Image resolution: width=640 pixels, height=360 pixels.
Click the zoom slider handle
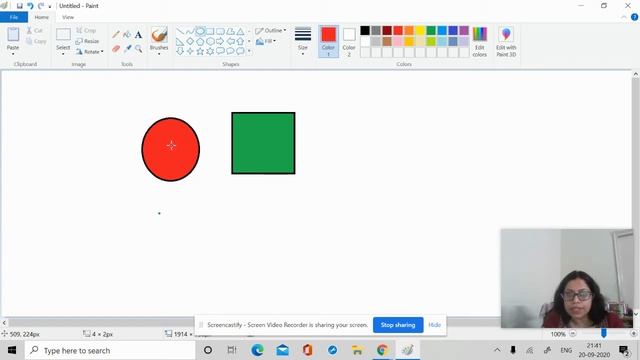pos(604,334)
